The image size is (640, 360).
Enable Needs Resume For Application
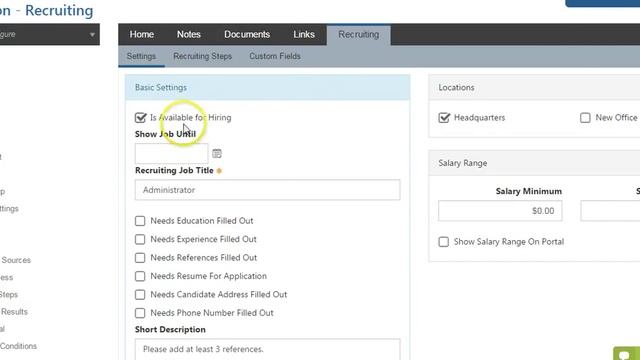click(140, 276)
